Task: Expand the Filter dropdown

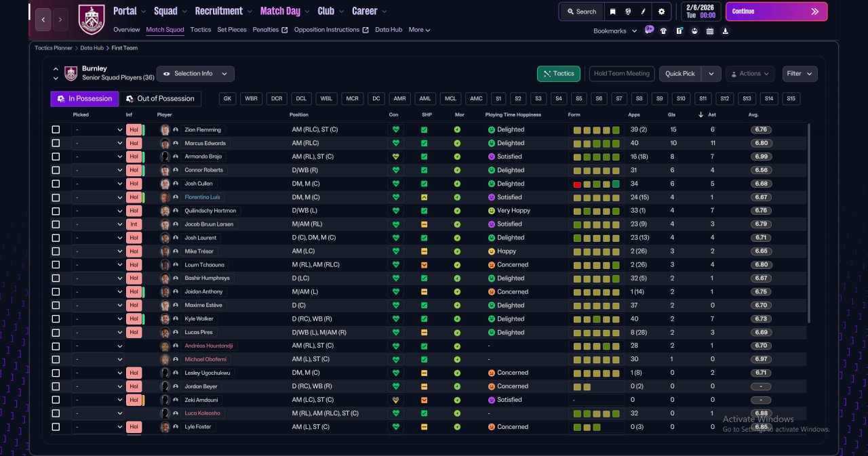Action: 800,73
